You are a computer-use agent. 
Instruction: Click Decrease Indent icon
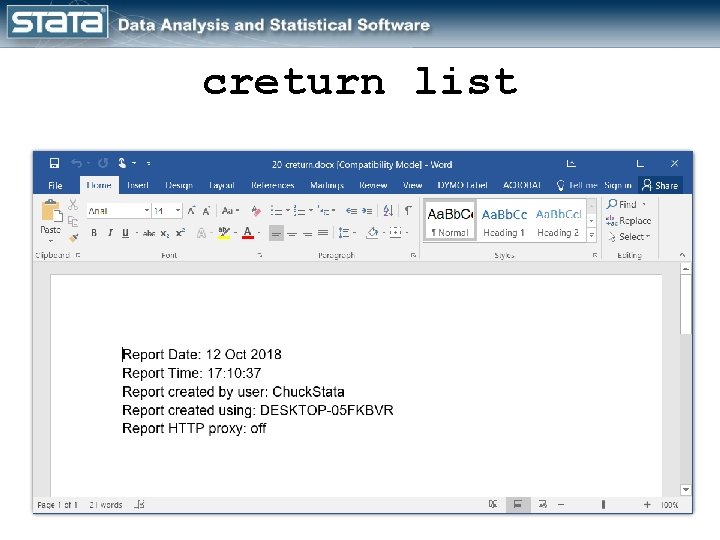point(351,211)
